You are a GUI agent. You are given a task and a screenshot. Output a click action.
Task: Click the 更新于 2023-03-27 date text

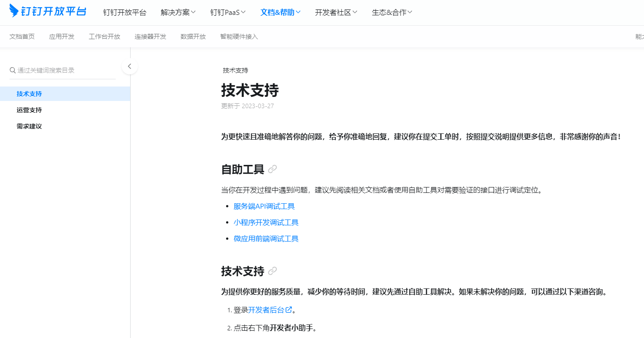tap(247, 106)
